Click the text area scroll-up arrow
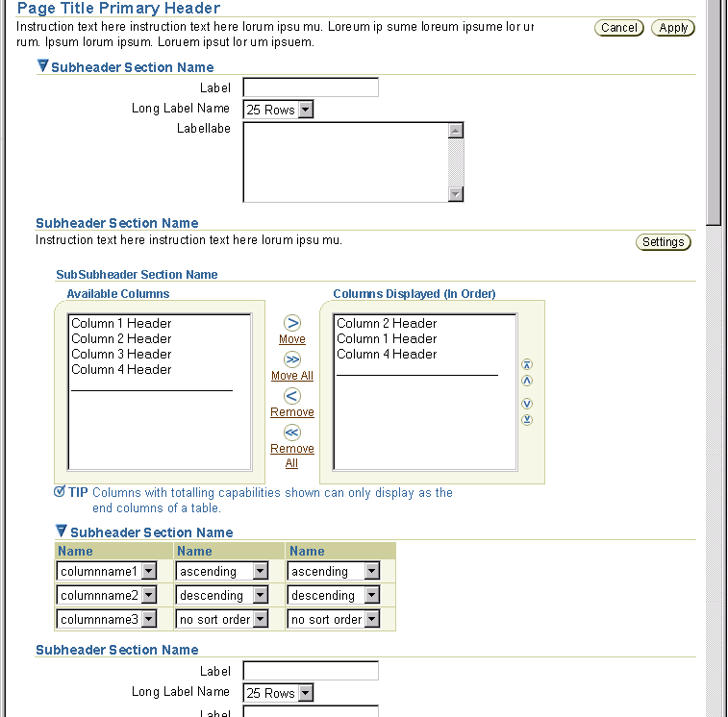The height and width of the screenshot is (717, 728). tap(456, 131)
